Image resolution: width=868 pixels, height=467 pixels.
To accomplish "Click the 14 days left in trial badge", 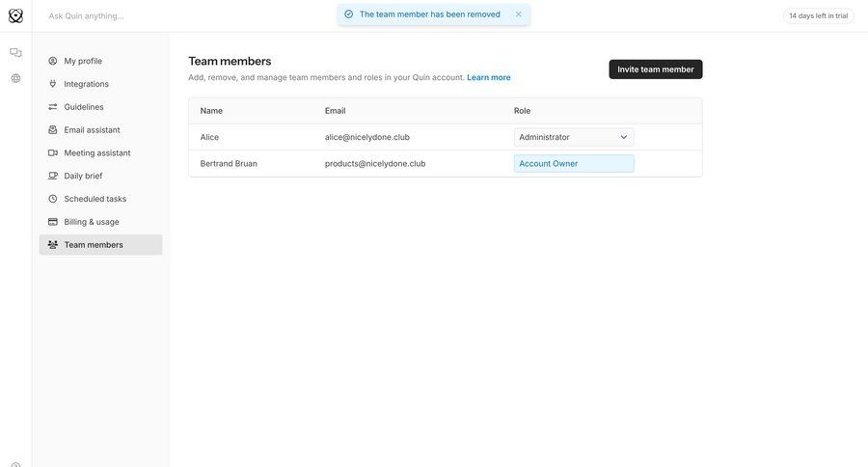I will point(818,15).
